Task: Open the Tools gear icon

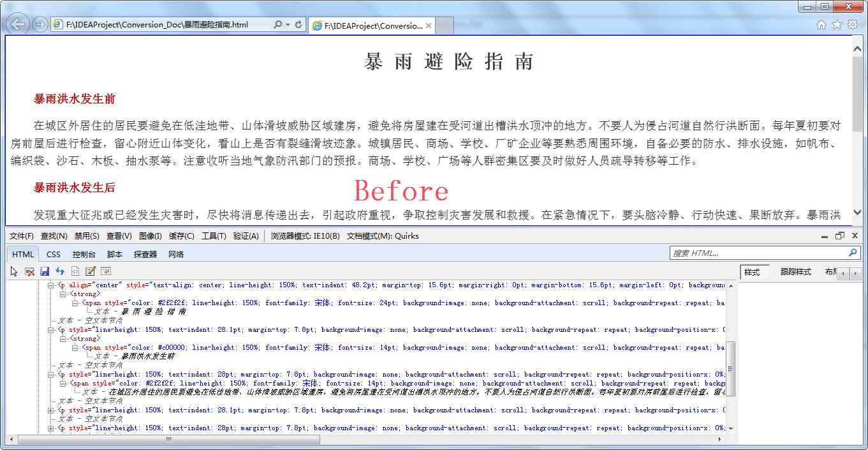Action: click(x=853, y=25)
